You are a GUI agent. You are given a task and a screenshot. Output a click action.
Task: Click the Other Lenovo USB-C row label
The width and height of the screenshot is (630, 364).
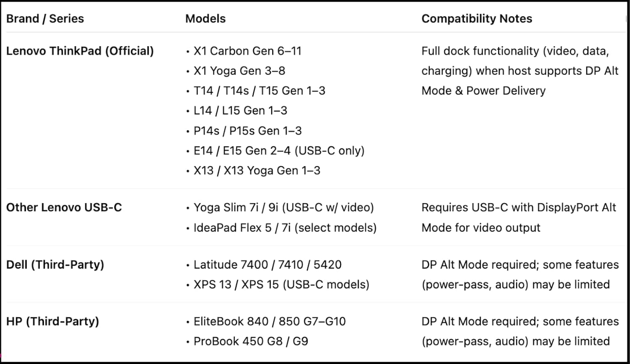[64, 208]
